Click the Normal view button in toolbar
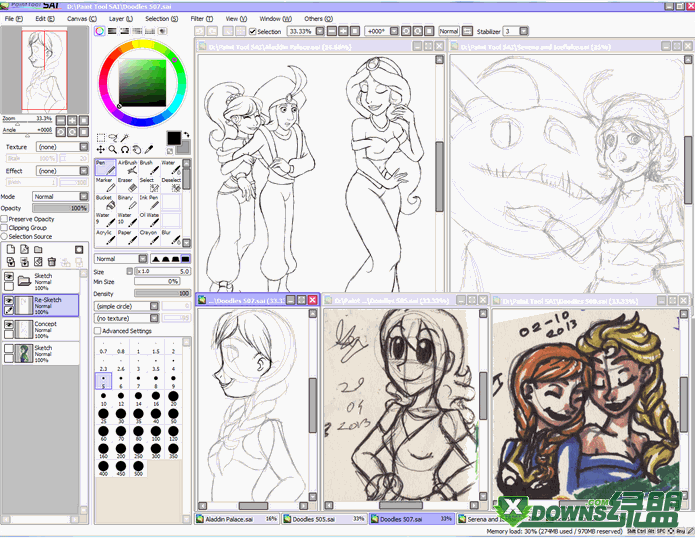 coord(449,31)
